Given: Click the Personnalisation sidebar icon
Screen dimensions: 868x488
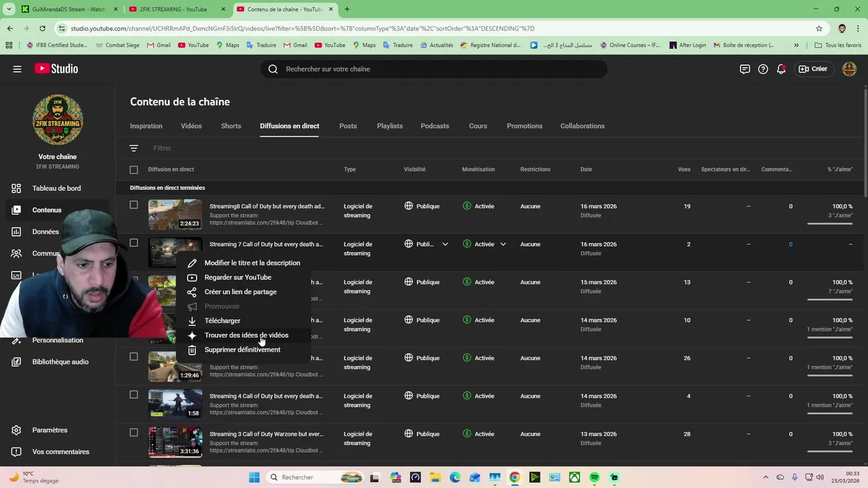Looking at the screenshot, I should [x=17, y=340].
